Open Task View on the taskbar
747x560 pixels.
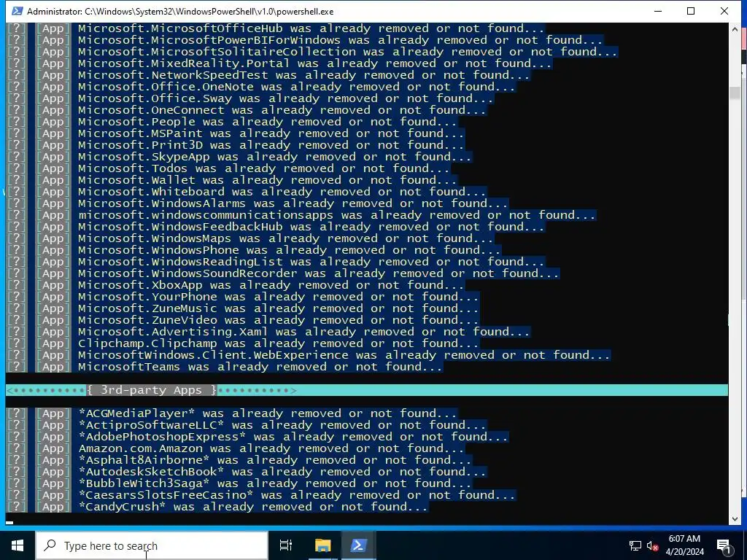[x=286, y=545]
